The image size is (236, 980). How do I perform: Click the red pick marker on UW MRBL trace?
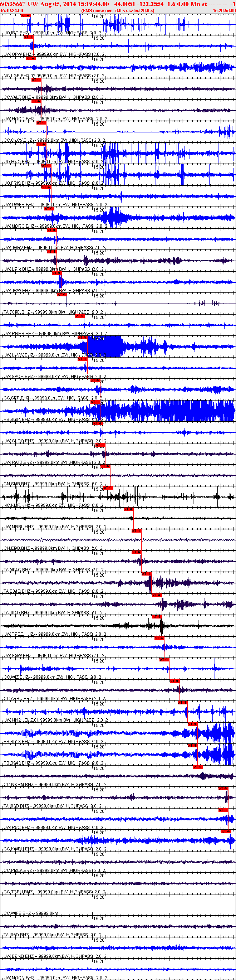pyautogui.click(x=128, y=509)
